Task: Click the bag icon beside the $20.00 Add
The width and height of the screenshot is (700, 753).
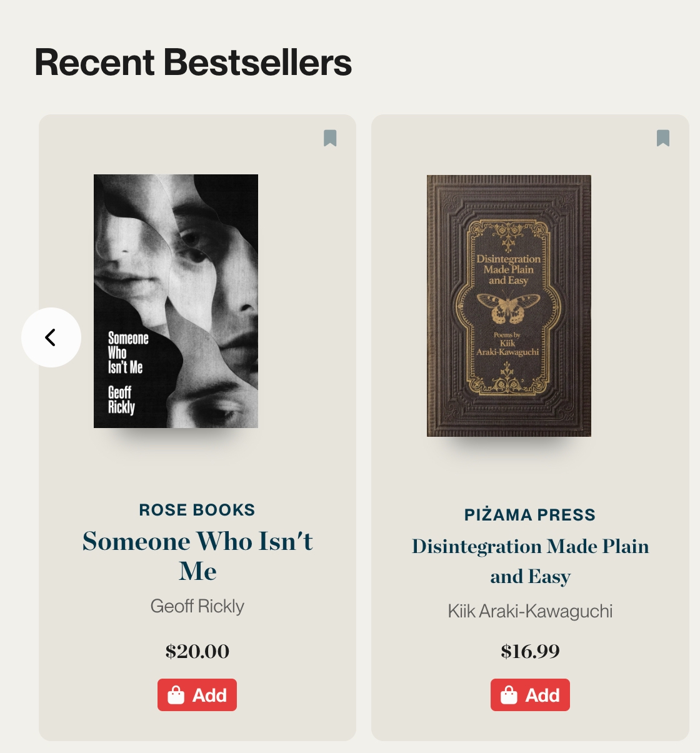Action: click(x=176, y=695)
